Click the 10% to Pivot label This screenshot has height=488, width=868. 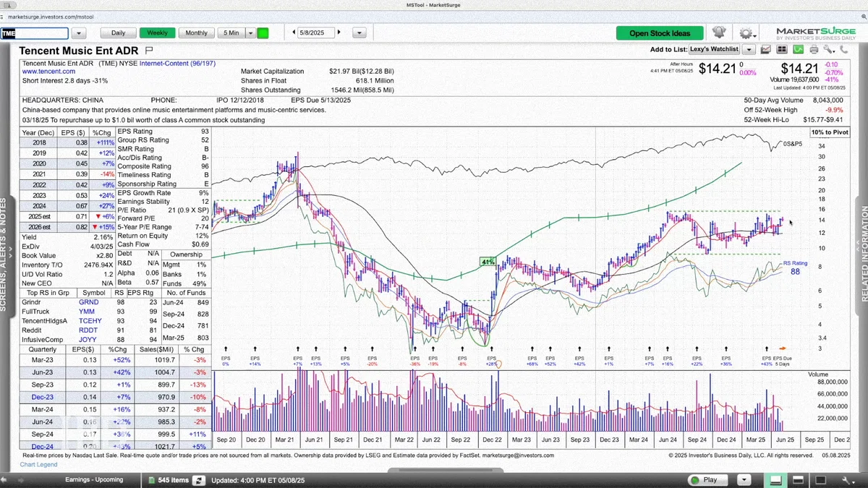click(x=829, y=132)
